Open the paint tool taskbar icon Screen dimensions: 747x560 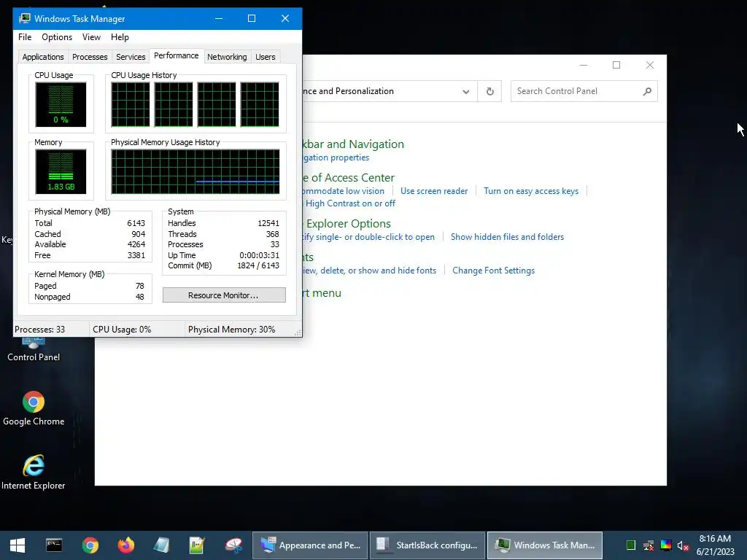(233, 545)
